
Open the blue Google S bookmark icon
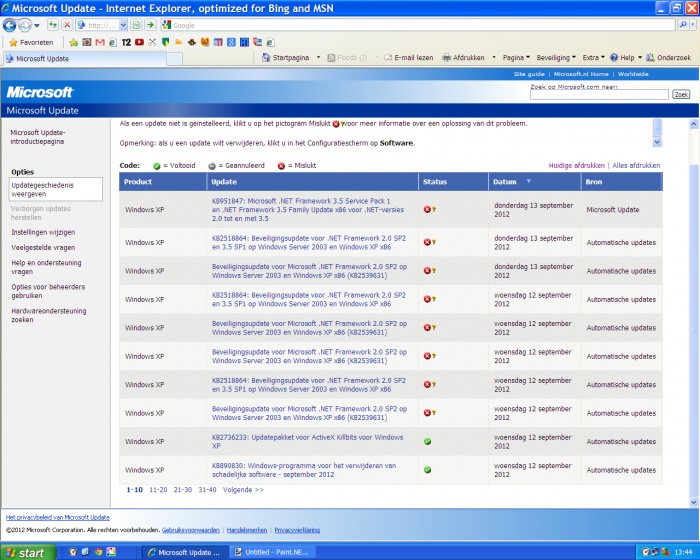[231, 42]
